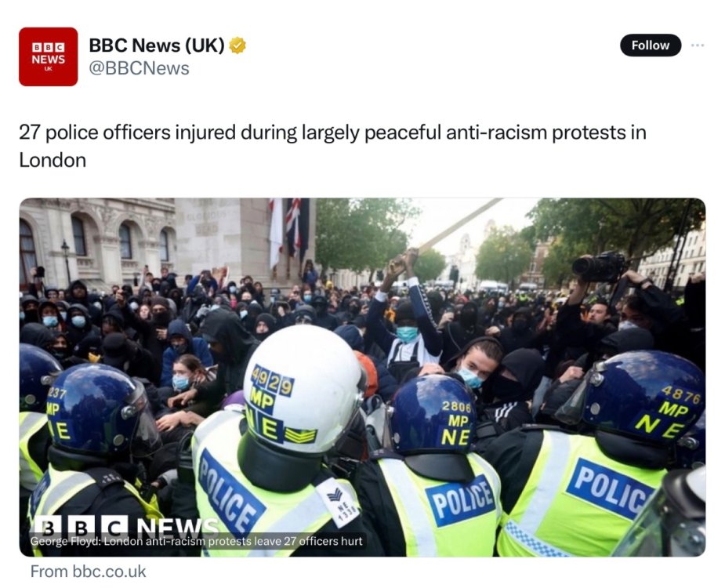Screen dimensions: 725x588
Task: Click the gold verified badge
Action: [237, 45]
